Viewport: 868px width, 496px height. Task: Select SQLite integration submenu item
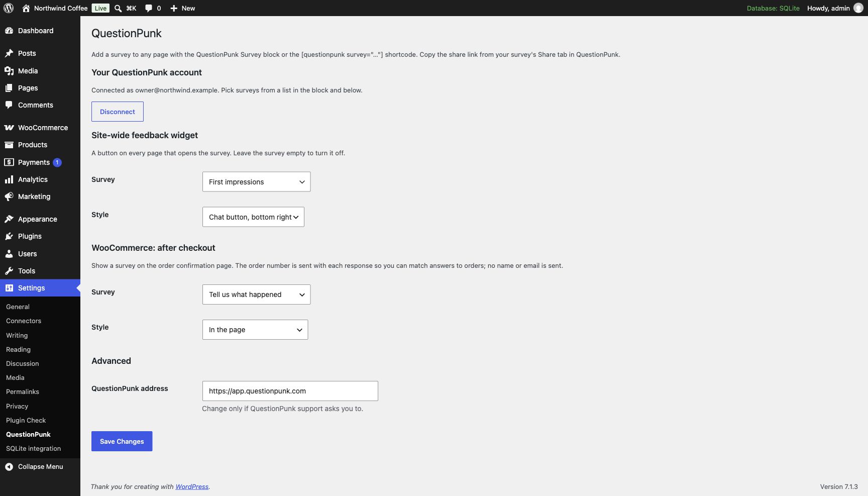(x=33, y=448)
